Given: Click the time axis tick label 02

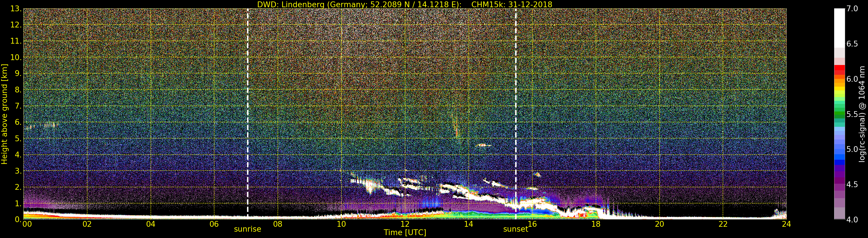Looking at the screenshot, I should point(87,224).
